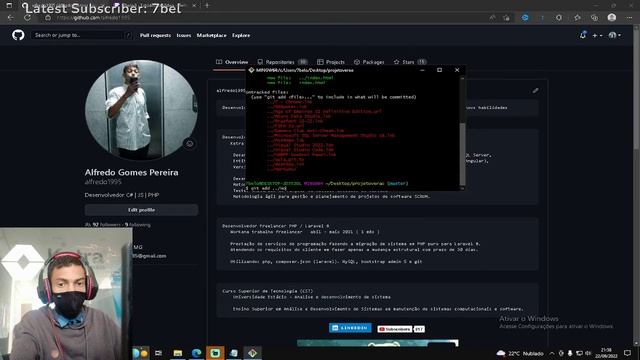Viewport: 640px width, 360px height.
Task: Open the orange-highlighted taskbar app
Action: point(215,353)
